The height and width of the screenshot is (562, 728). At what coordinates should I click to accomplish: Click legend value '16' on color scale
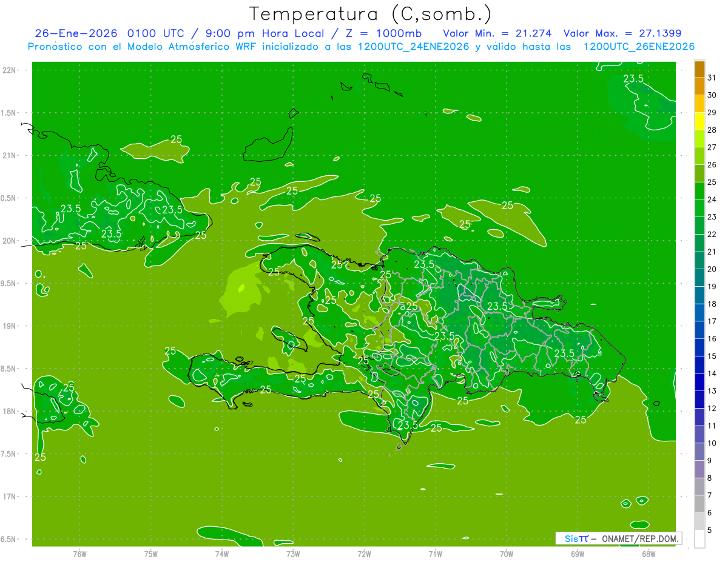click(712, 339)
